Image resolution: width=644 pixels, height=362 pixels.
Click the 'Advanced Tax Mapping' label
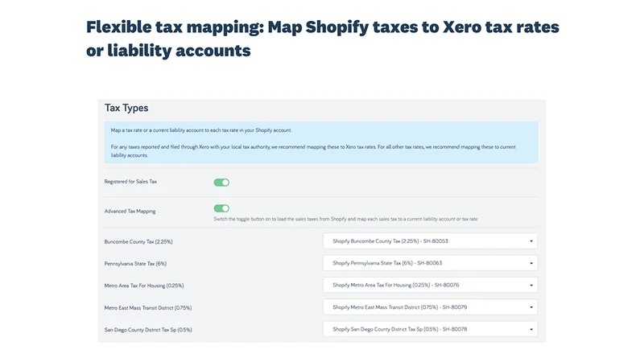130,211
